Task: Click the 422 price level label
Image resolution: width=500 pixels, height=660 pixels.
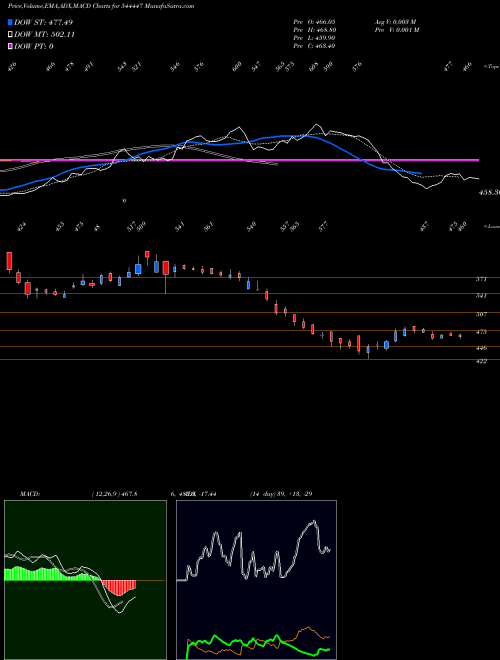Action: [x=481, y=361]
